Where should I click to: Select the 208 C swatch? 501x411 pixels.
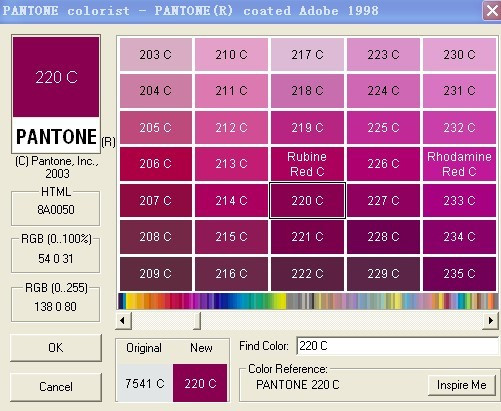[x=156, y=237]
